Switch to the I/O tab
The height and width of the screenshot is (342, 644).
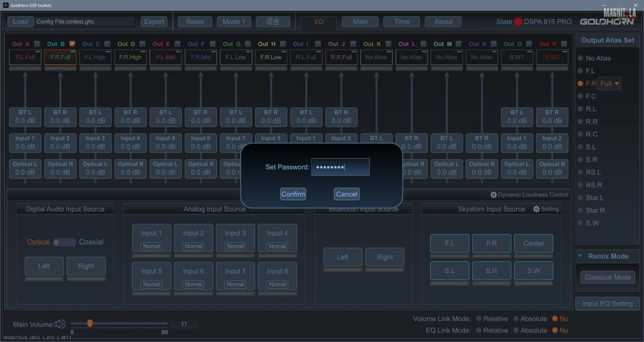point(319,22)
